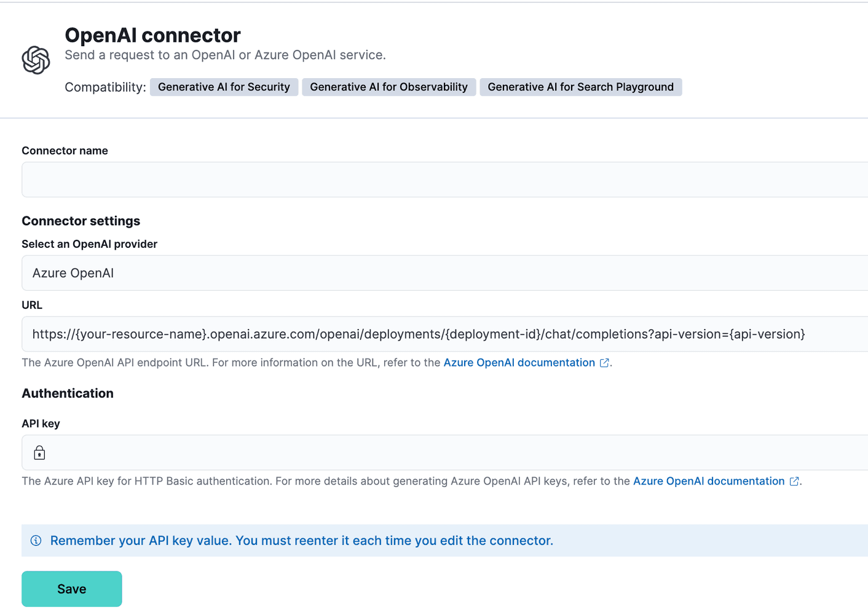Select the Generative AI for Security badge
Viewport: 868px width, 615px height.
[x=224, y=87]
